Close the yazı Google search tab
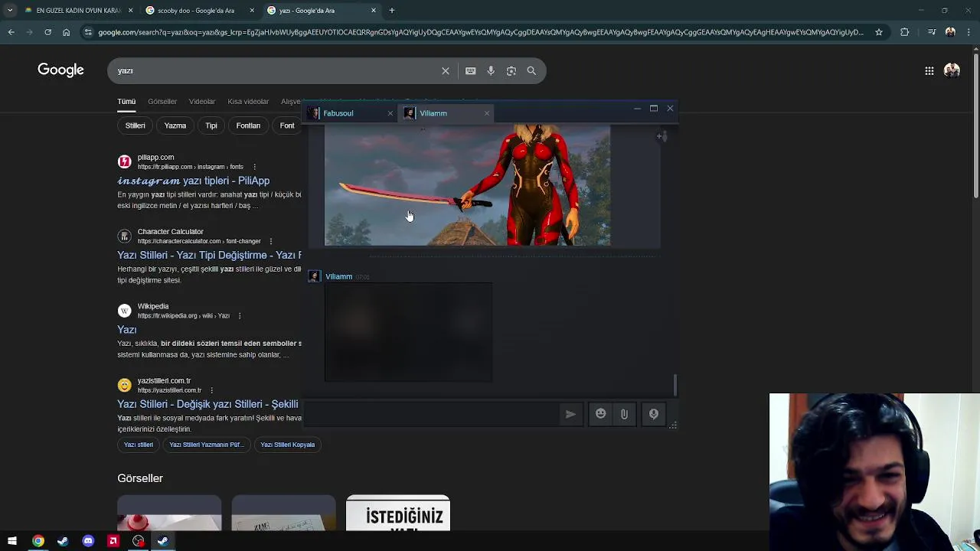The height and width of the screenshot is (551, 980). coord(374,11)
